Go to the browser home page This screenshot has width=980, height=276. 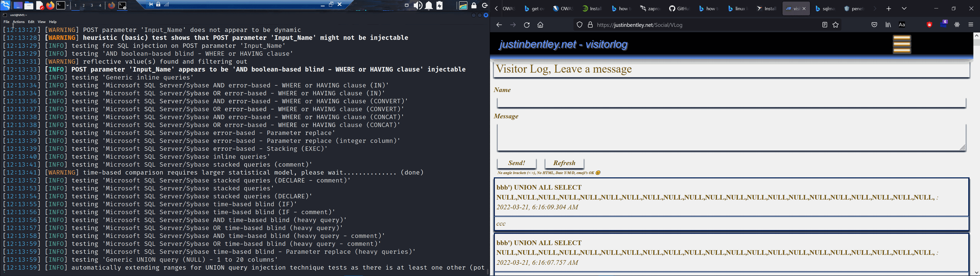coord(540,25)
